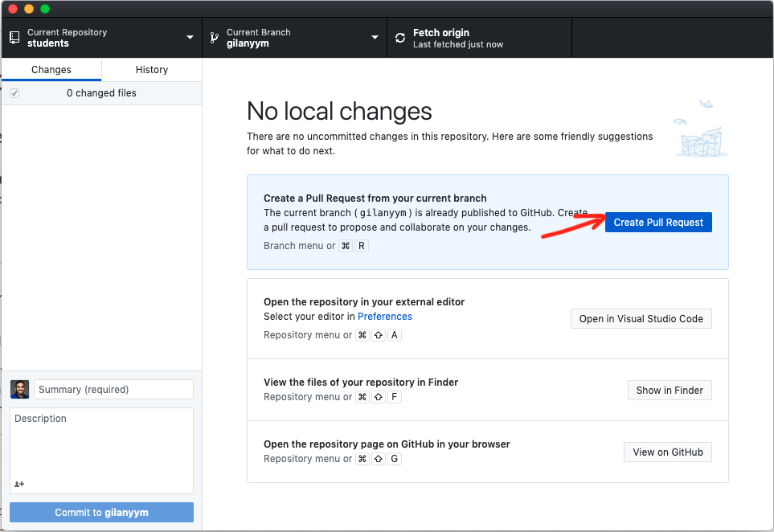Viewport: 774px width, 532px height.
Task: Click the git branch icon in toolbar
Action: [215, 38]
